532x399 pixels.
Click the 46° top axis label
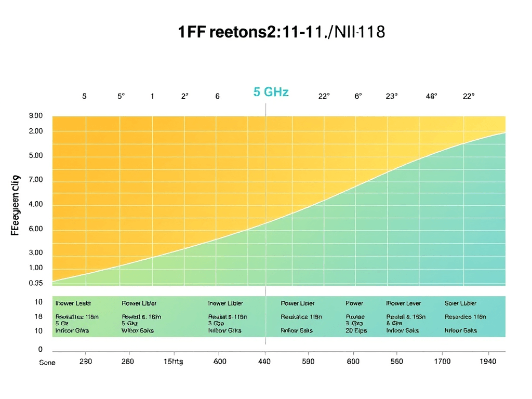(x=431, y=96)
